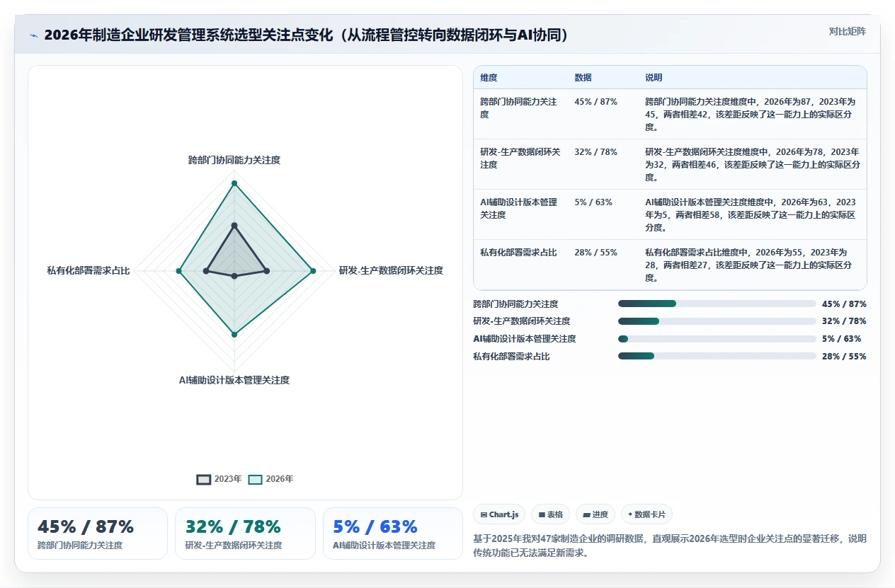Viewport: 895px width, 588px height.
Task: Click footer text 基于2025年我对47家制造企业
Action: [x=669, y=546]
